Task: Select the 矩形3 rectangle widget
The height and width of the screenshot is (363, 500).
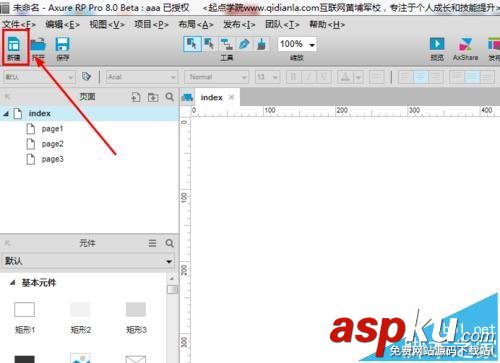Action: (136, 318)
